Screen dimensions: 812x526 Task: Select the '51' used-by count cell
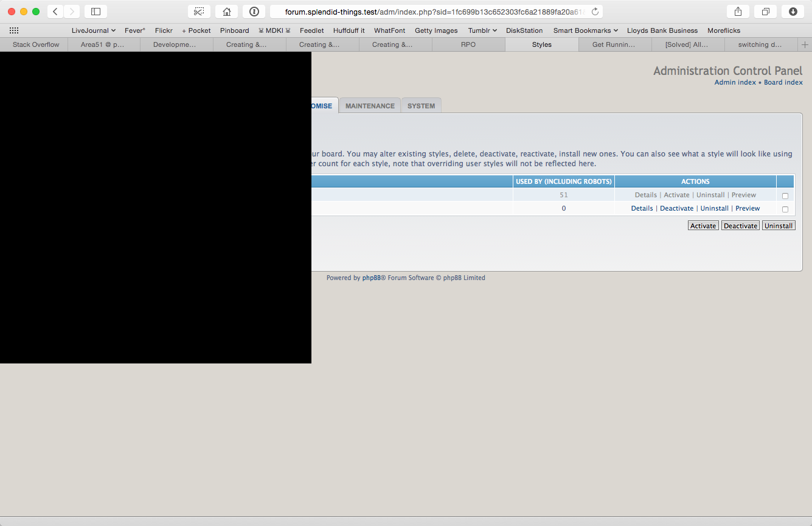(x=563, y=195)
